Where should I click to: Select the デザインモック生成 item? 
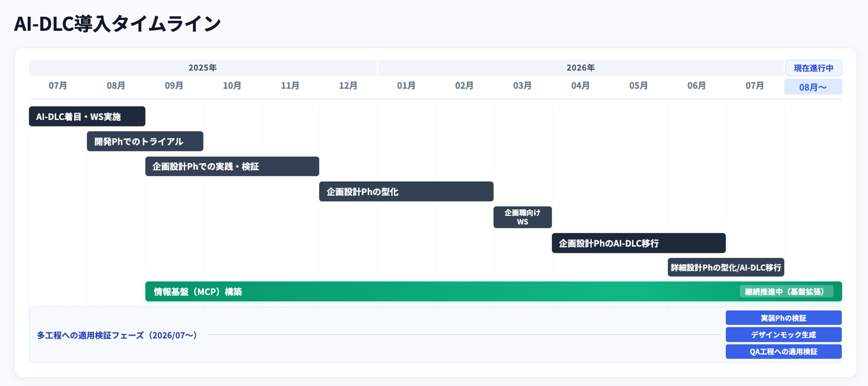(783, 335)
